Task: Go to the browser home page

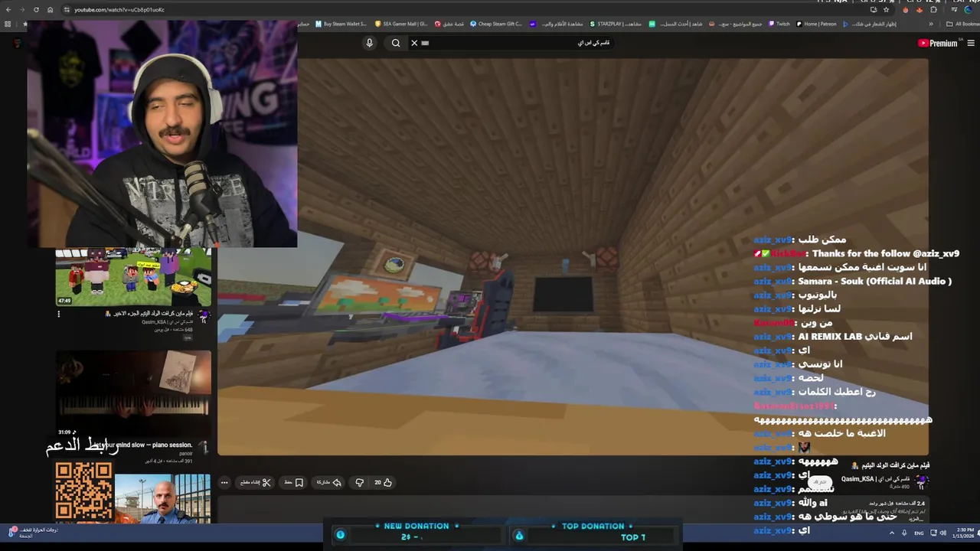Action: (x=50, y=9)
